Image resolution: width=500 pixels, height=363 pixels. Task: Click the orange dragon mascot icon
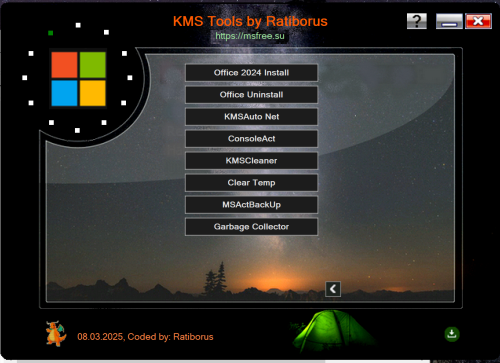click(56, 334)
